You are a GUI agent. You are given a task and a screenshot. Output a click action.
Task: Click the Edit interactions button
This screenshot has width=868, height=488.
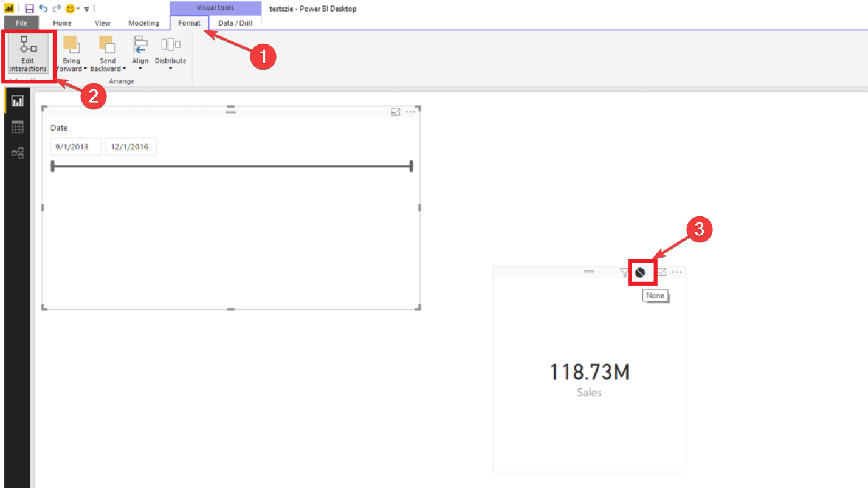28,54
